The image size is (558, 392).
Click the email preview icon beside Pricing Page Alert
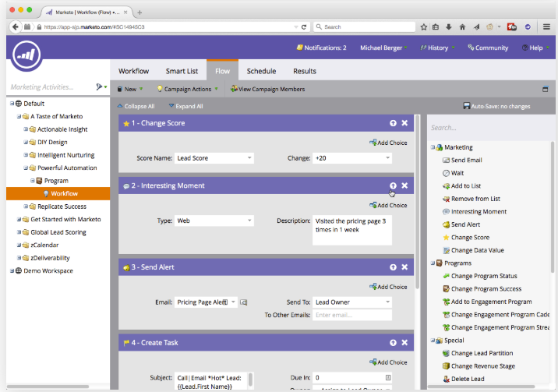[x=244, y=302]
